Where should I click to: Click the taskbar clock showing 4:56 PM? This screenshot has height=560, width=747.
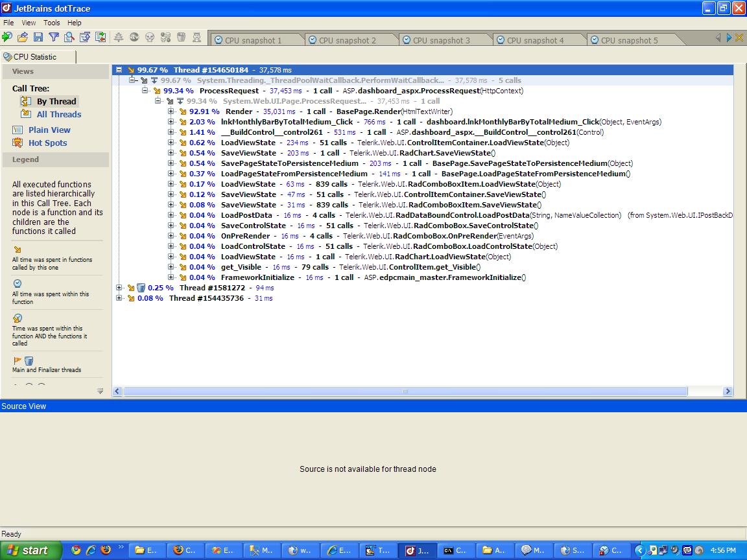723,550
